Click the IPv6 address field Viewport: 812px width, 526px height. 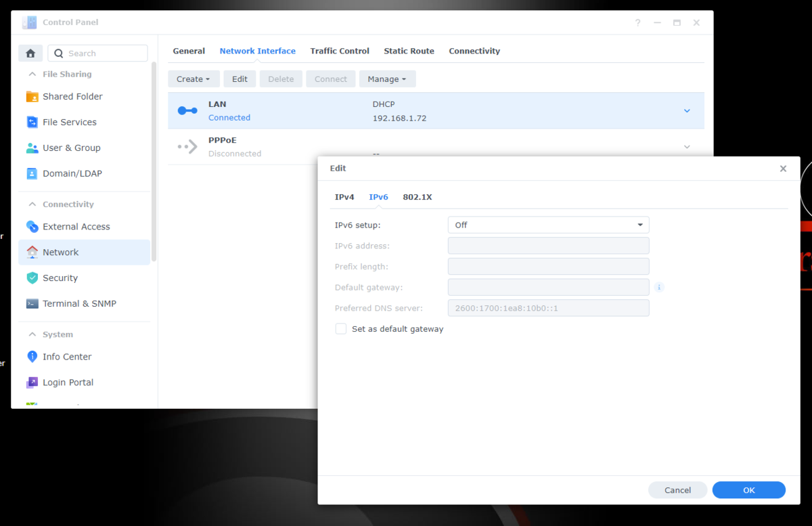point(548,246)
